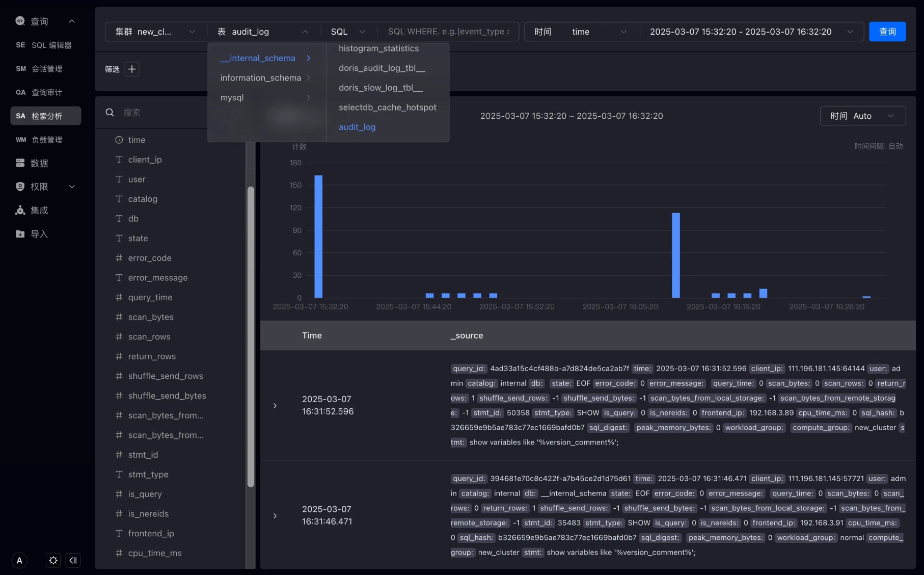Click the hash icon beside shuffle_send_bytes
Viewport: 924px width, 575px height.
tap(119, 396)
